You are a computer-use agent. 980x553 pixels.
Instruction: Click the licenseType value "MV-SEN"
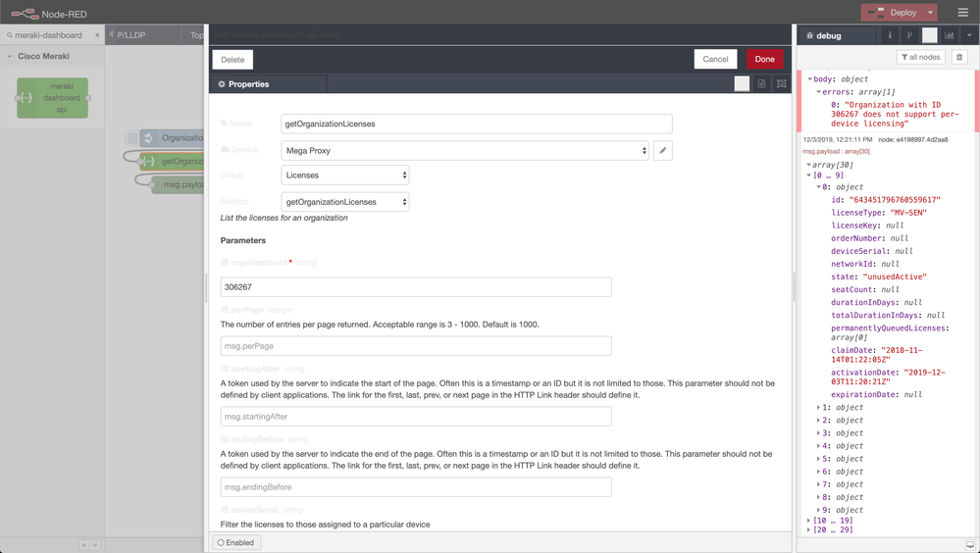908,213
